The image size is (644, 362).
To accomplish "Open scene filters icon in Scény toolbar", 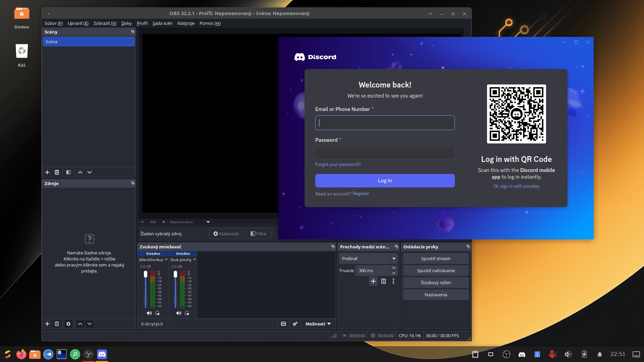I will 68,172.
